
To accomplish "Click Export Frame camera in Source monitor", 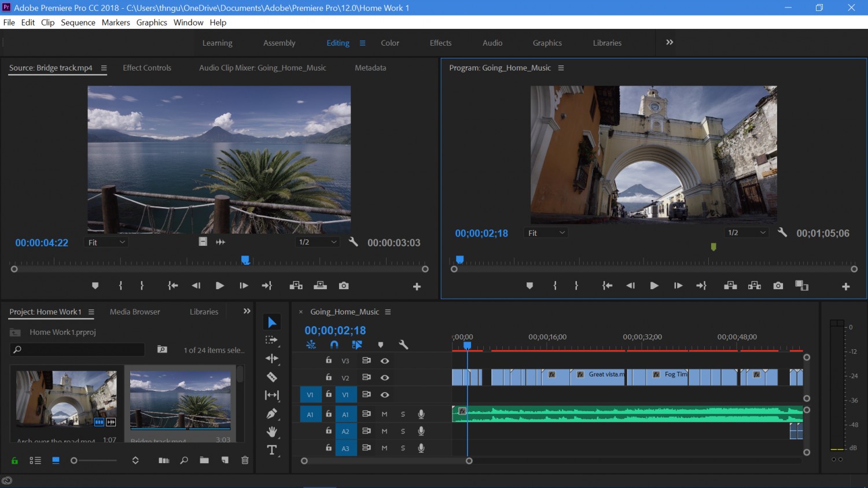I will point(344,286).
